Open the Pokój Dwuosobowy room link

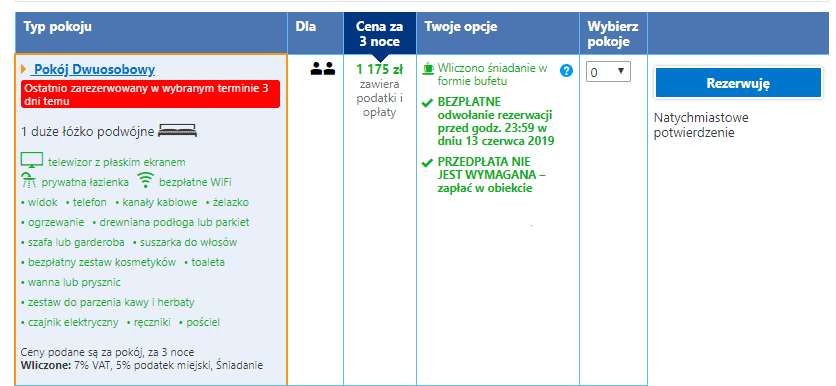[94, 69]
